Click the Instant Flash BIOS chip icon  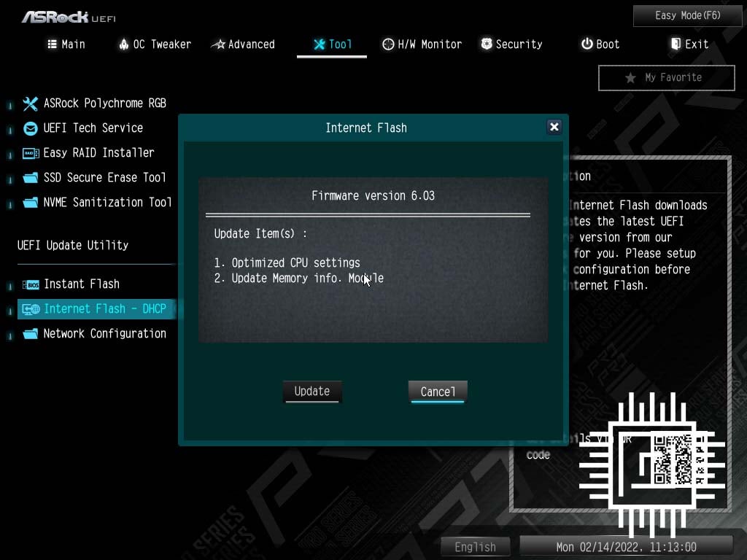(x=31, y=285)
